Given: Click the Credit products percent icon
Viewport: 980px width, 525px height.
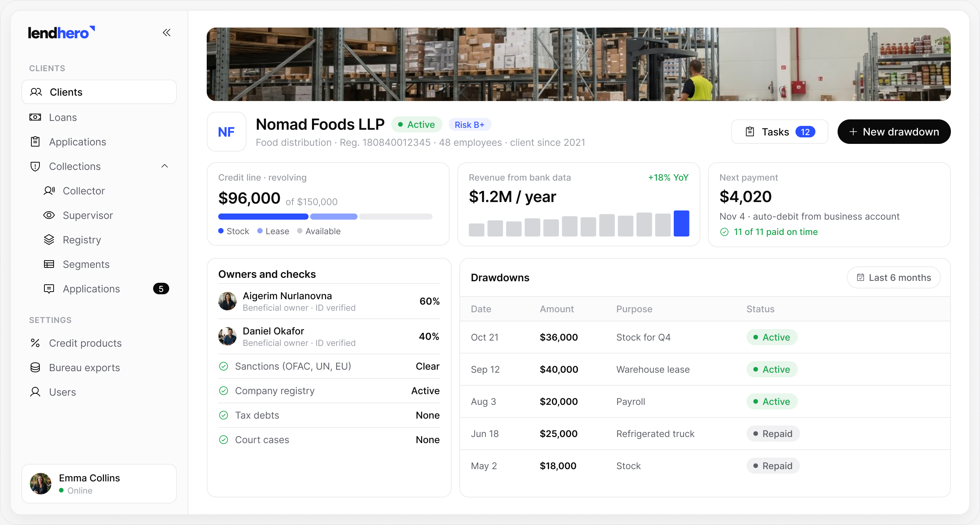Looking at the screenshot, I should tap(35, 343).
